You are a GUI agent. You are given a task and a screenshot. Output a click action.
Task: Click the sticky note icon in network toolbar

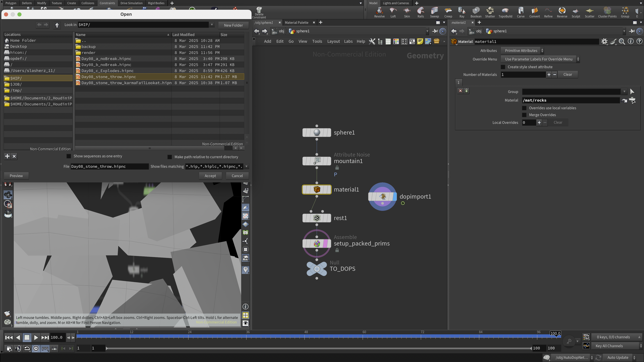[420, 41]
